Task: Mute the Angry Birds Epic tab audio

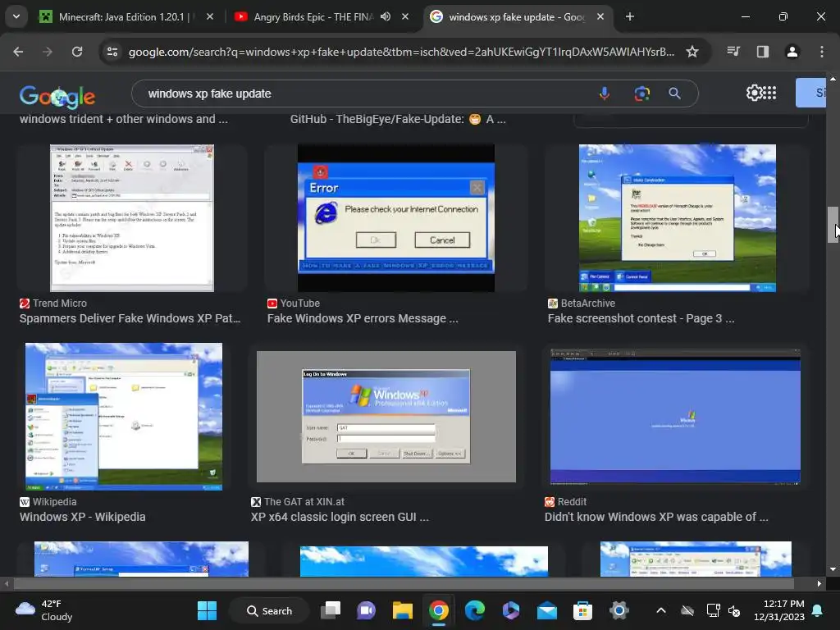Action: tap(386, 16)
